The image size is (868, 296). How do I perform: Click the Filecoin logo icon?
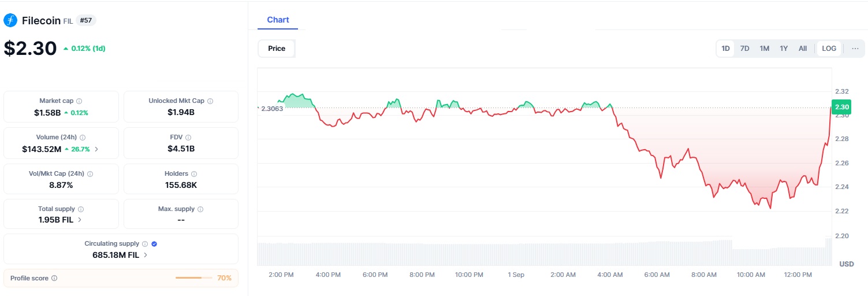(10, 20)
